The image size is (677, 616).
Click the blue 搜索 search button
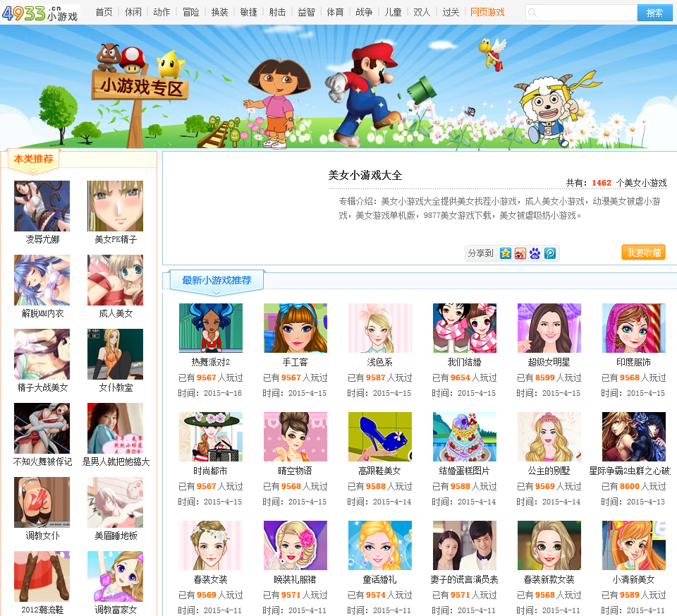tap(654, 13)
